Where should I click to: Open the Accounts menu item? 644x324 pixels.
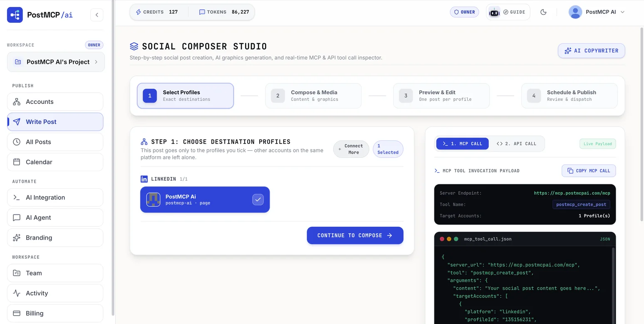pyautogui.click(x=55, y=102)
